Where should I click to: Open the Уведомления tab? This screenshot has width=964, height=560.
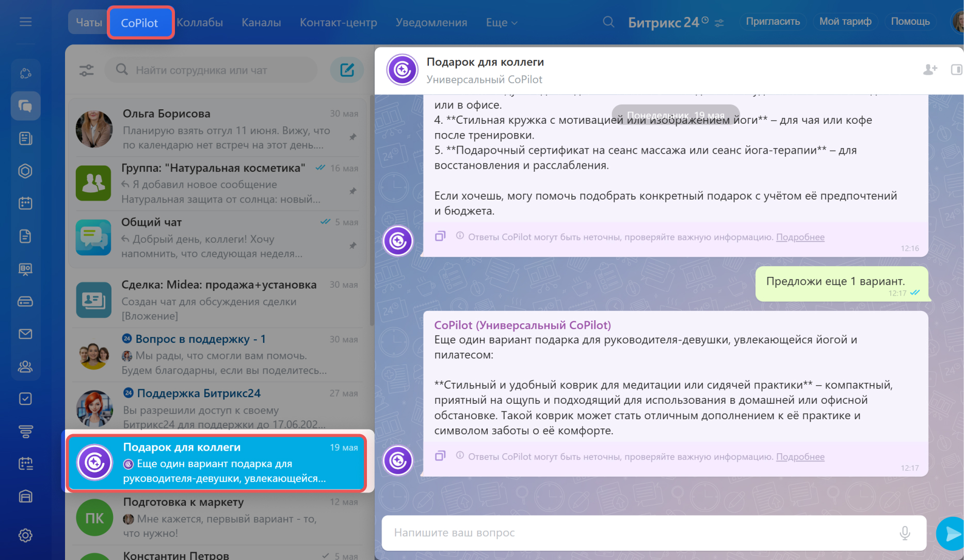coord(431,22)
